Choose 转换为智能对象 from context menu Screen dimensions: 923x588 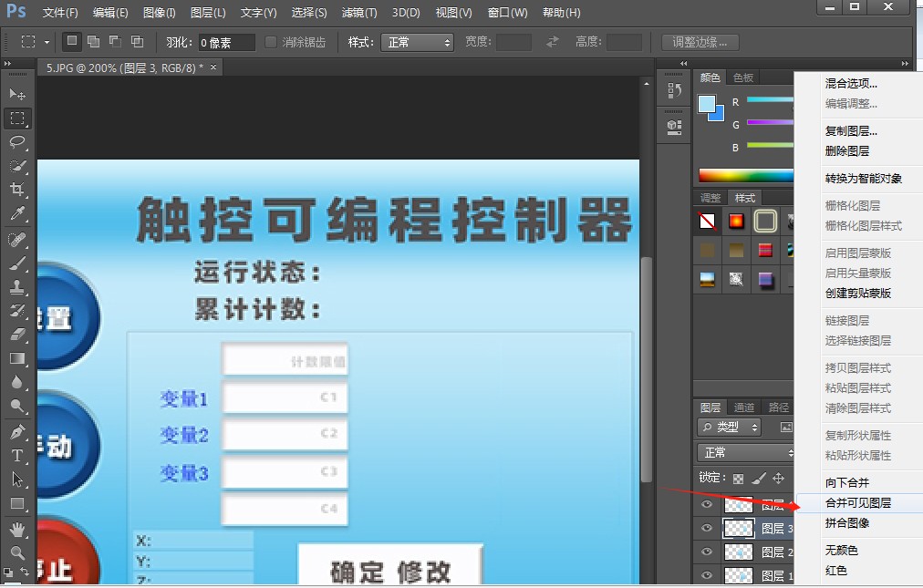click(x=863, y=179)
